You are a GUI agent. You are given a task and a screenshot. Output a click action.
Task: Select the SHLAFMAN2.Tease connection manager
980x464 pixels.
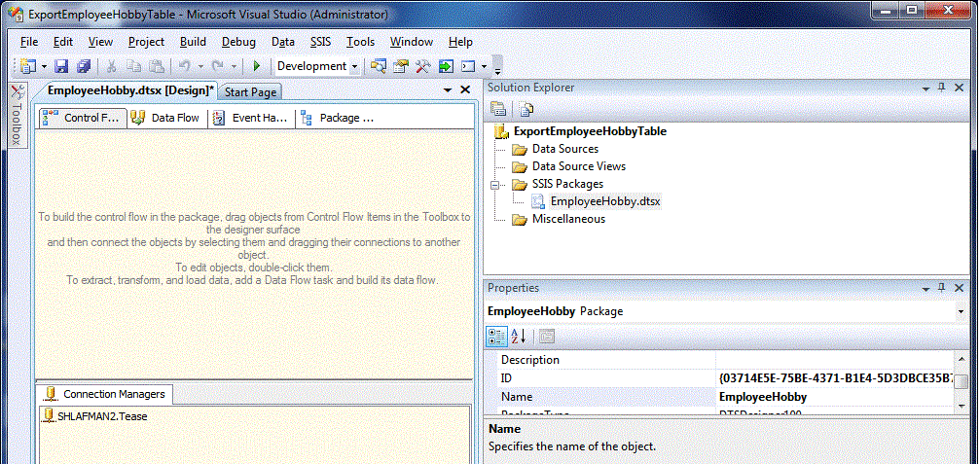(x=96, y=415)
